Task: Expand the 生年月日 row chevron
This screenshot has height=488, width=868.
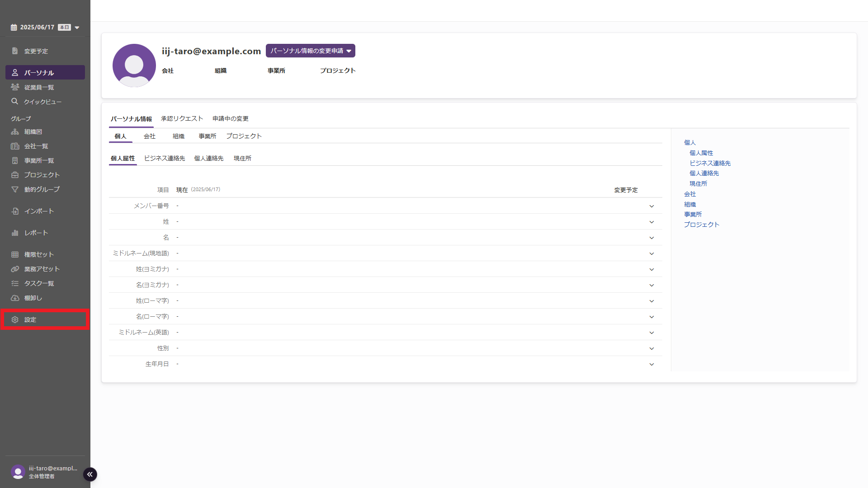Action: tap(651, 364)
